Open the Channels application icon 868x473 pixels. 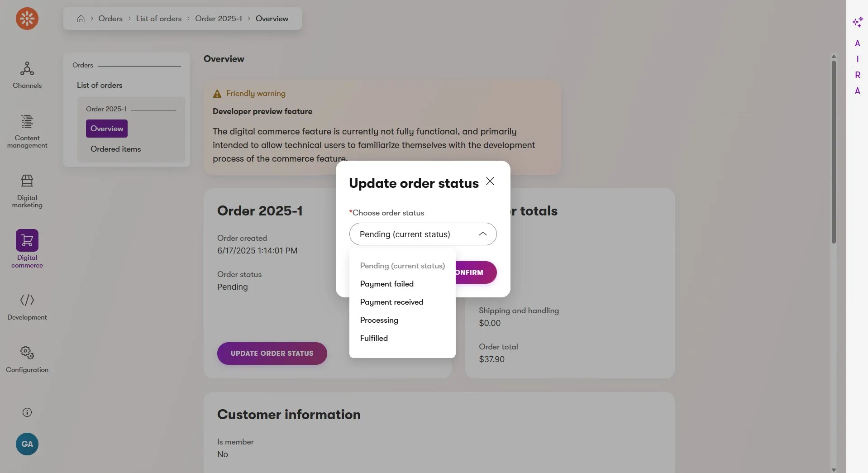coord(27,69)
